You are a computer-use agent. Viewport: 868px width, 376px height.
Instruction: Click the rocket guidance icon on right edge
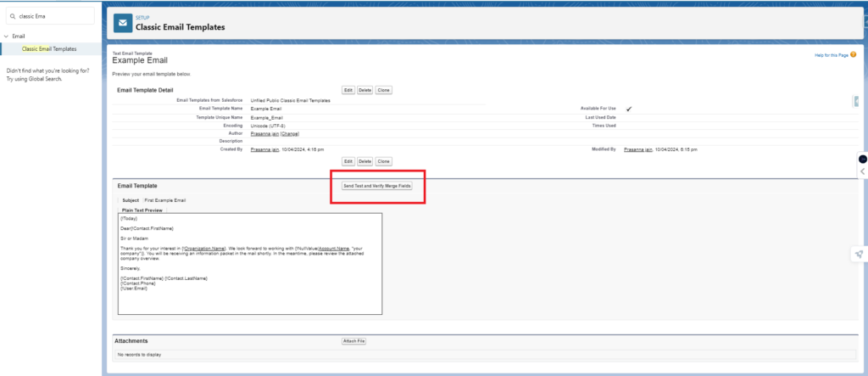coord(860,254)
